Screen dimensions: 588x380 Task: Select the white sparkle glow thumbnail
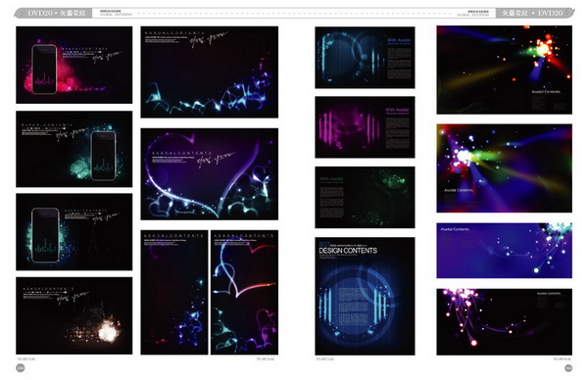73,315
